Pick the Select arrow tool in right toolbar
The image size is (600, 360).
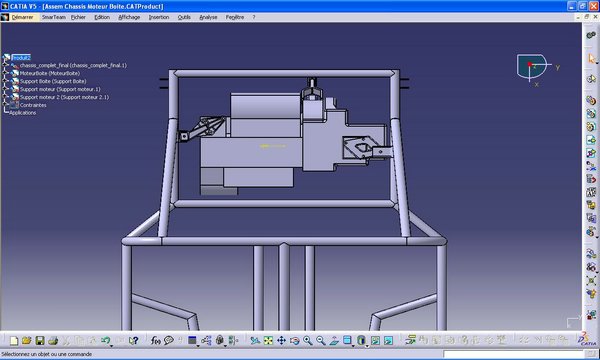pos(591,59)
